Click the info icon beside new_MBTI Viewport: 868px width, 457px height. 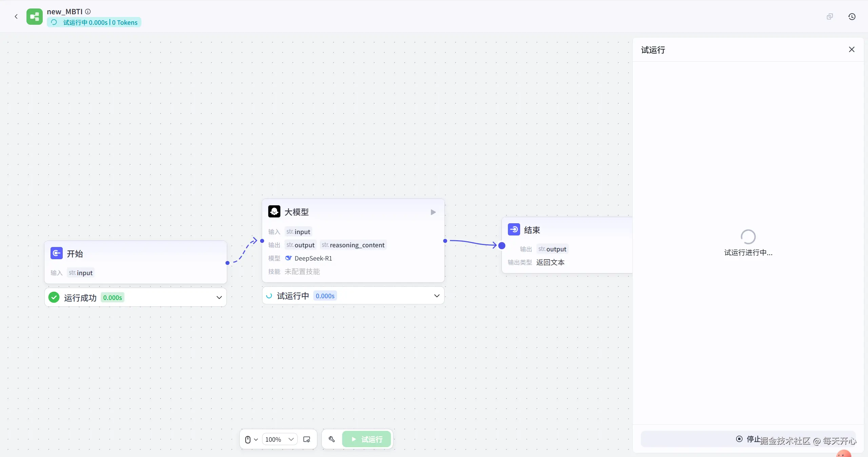click(88, 12)
